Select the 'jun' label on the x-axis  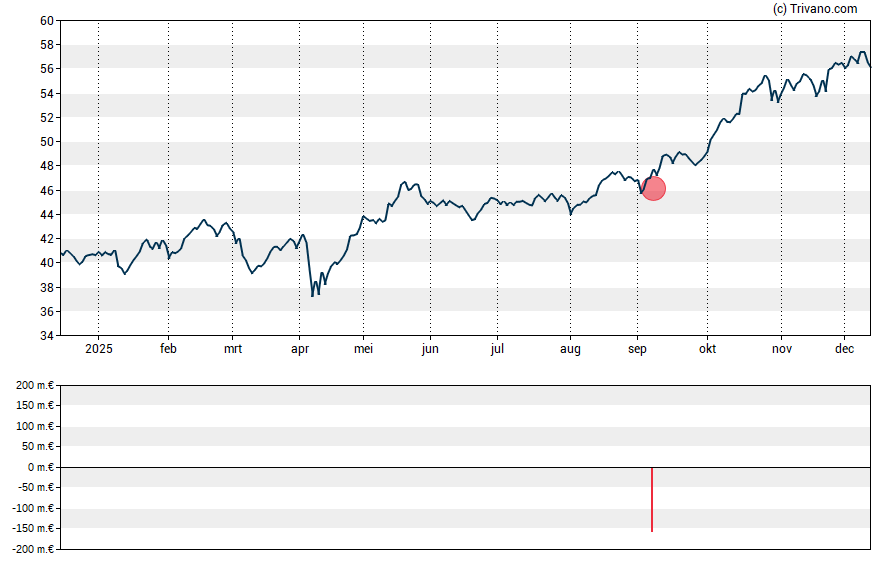429,349
